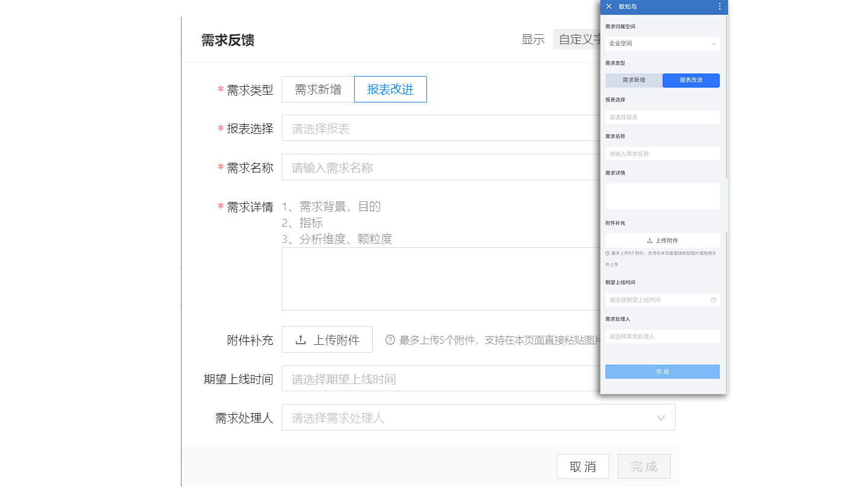Click question-mark help icon beside attachment hint

tap(390, 339)
